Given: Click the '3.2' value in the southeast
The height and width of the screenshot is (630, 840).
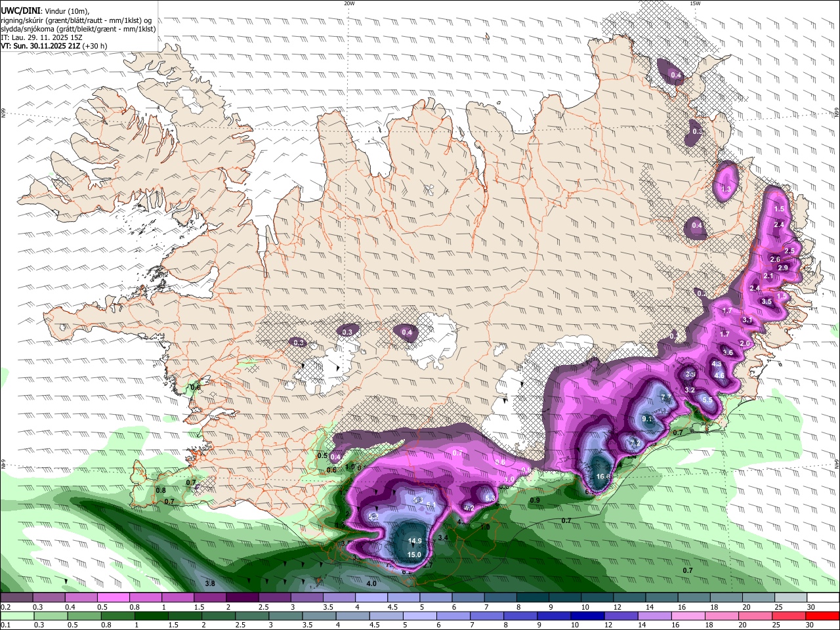Looking at the screenshot, I should click(x=690, y=390).
